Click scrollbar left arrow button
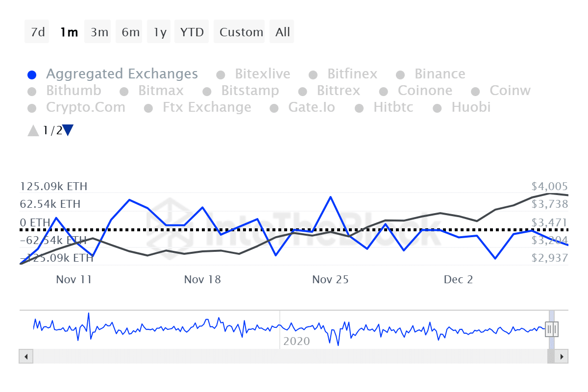588x392 pixels. click(26, 356)
